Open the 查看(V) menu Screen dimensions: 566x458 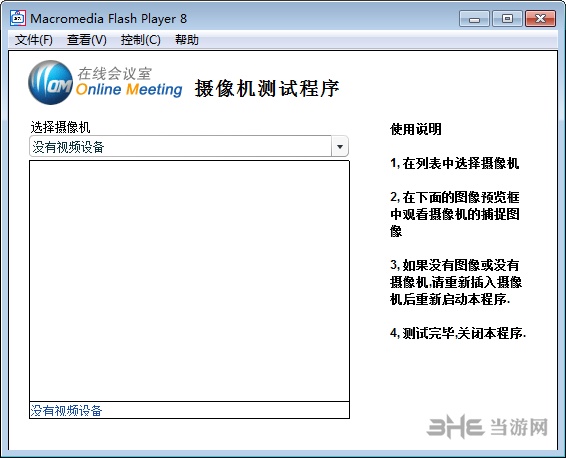87,40
